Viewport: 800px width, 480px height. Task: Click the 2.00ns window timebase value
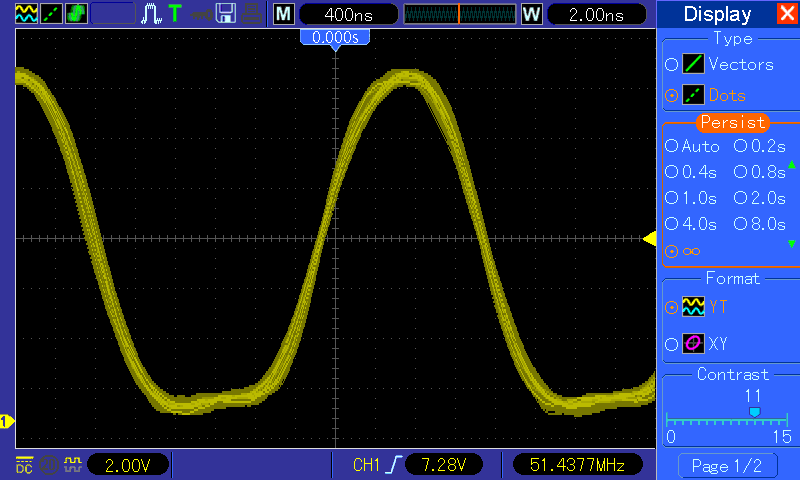[596, 14]
